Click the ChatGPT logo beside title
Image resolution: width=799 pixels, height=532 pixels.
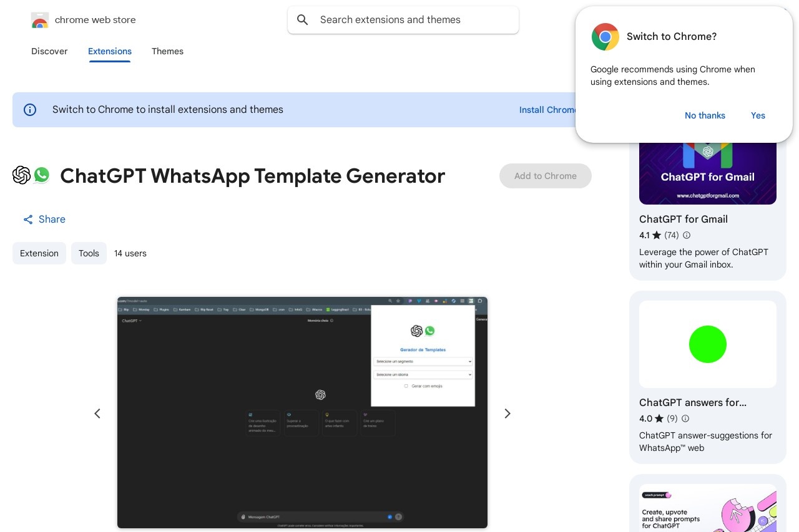[x=21, y=175]
